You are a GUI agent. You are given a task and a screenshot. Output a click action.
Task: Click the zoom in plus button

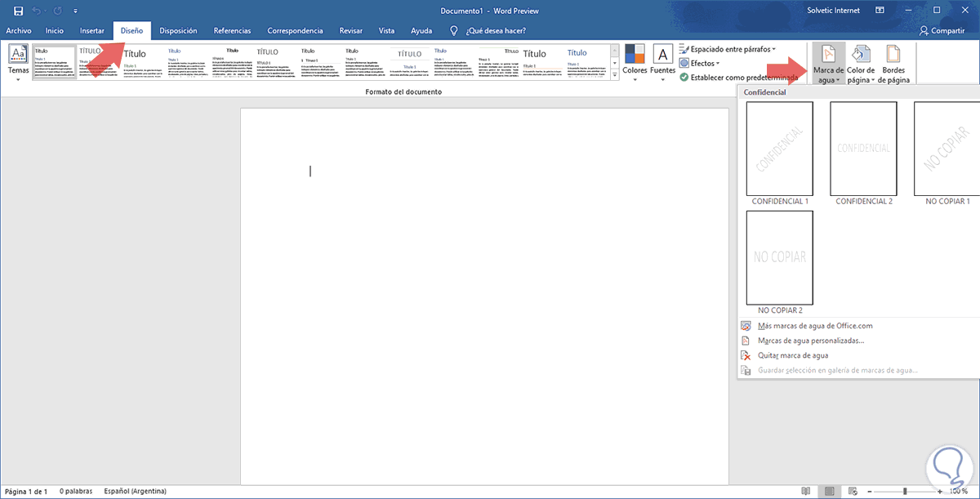pos(940,492)
